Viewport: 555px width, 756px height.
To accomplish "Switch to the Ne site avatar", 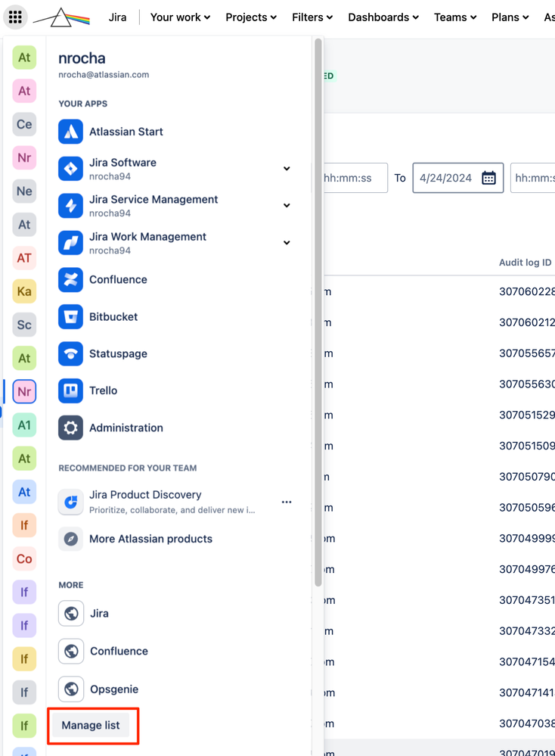I will [x=24, y=191].
